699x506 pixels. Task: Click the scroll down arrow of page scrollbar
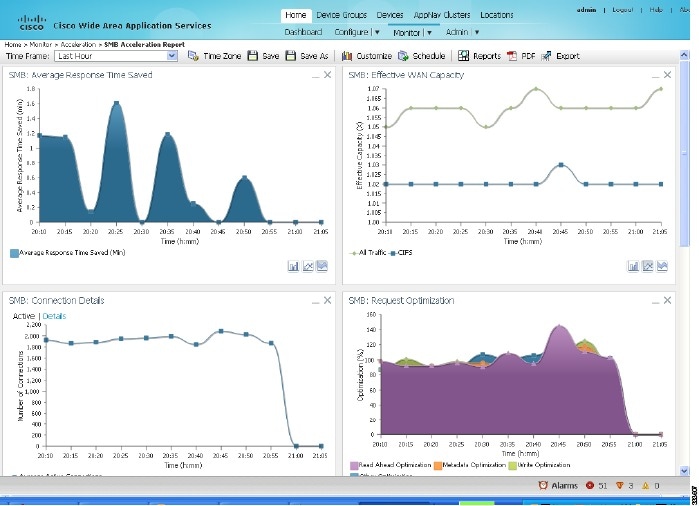coord(684,471)
